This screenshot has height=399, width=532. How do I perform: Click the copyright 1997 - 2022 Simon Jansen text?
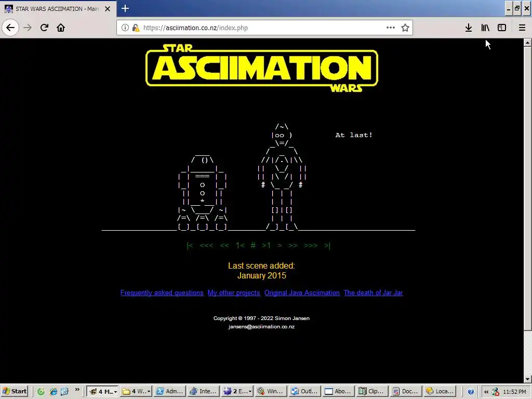(x=261, y=318)
